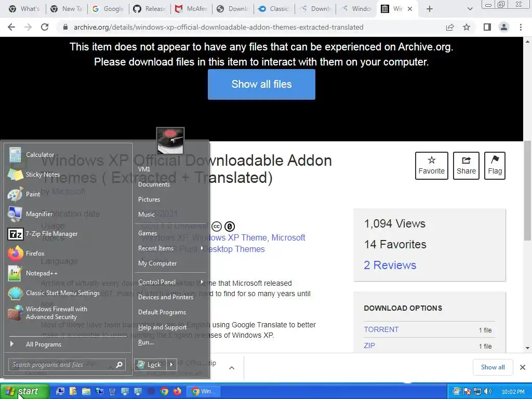
Task: Open Help and Support
Action: pyautogui.click(x=170, y=327)
